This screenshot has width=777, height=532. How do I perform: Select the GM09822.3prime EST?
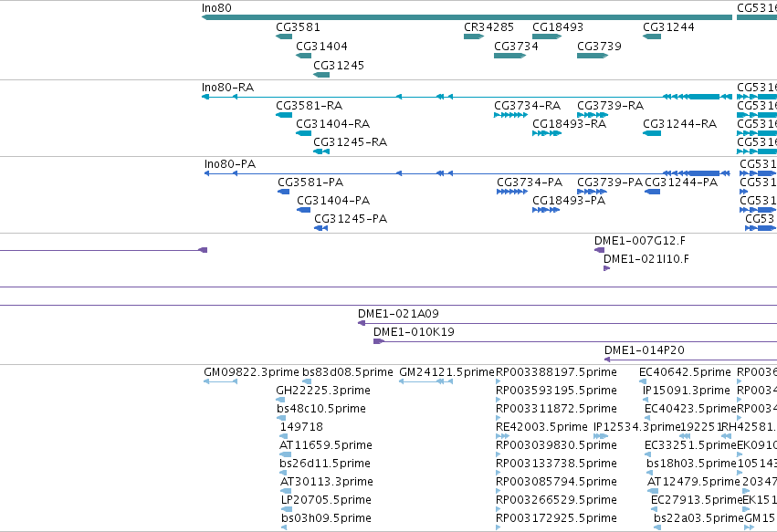pos(221,381)
